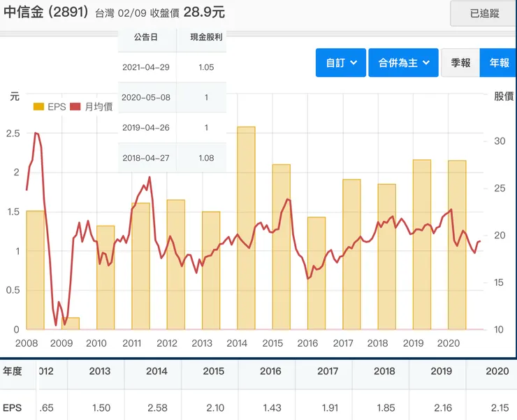Click the 2018-04-27 announcement date
The width and height of the screenshot is (517, 420).
(x=146, y=158)
